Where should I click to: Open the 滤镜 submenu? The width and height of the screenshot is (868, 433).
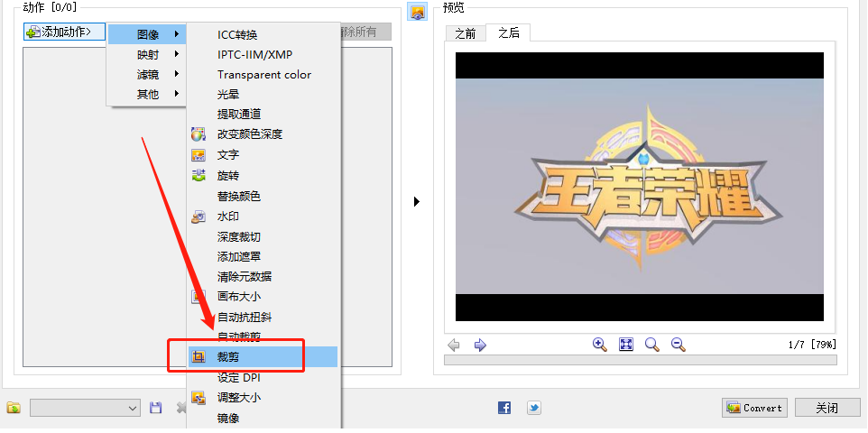click(147, 74)
